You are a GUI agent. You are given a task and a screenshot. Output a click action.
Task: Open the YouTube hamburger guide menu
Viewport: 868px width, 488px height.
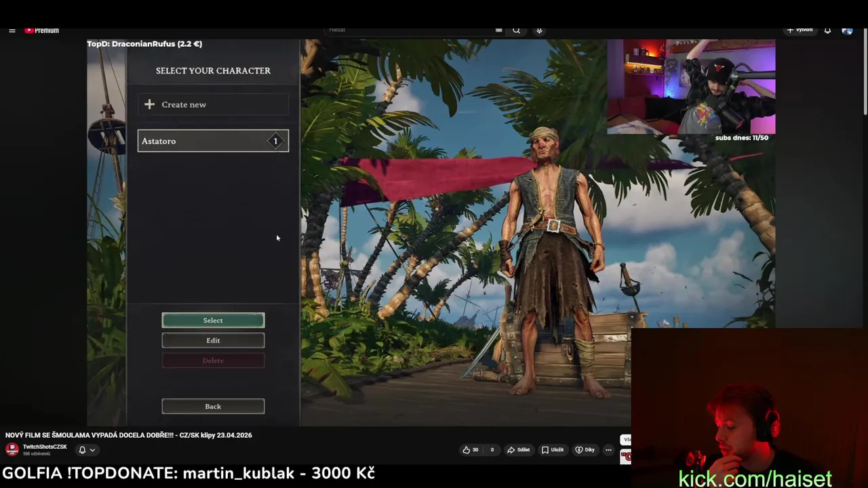[12, 30]
